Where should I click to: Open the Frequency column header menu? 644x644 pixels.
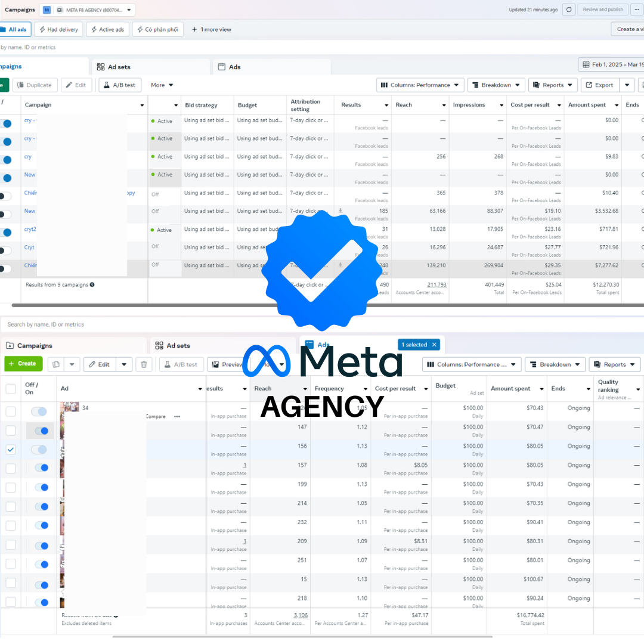click(365, 389)
